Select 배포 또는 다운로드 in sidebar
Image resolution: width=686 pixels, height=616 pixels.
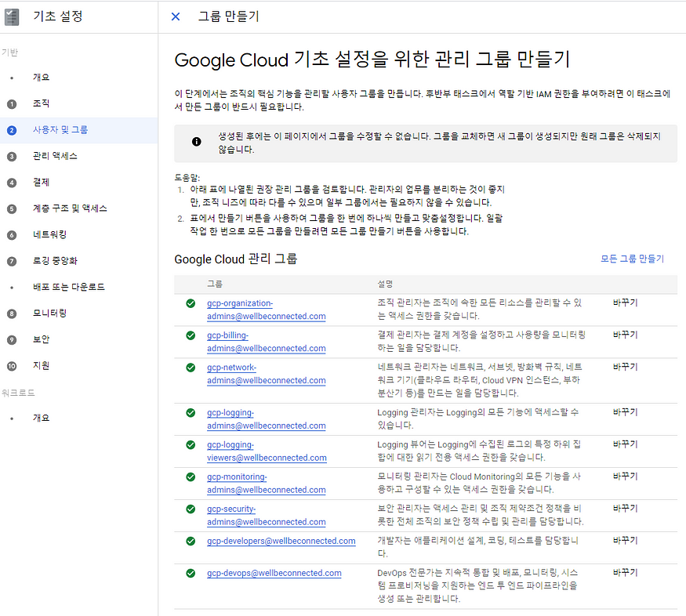[69, 288]
